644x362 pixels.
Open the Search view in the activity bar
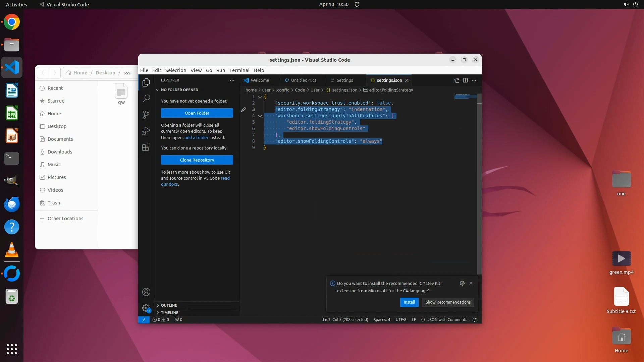coord(146,99)
